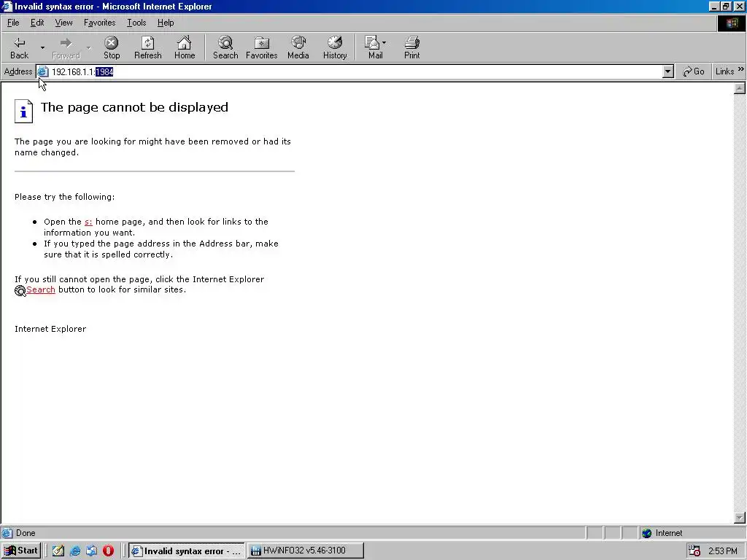
Task: Open the View menu
Action: (64, 23)
